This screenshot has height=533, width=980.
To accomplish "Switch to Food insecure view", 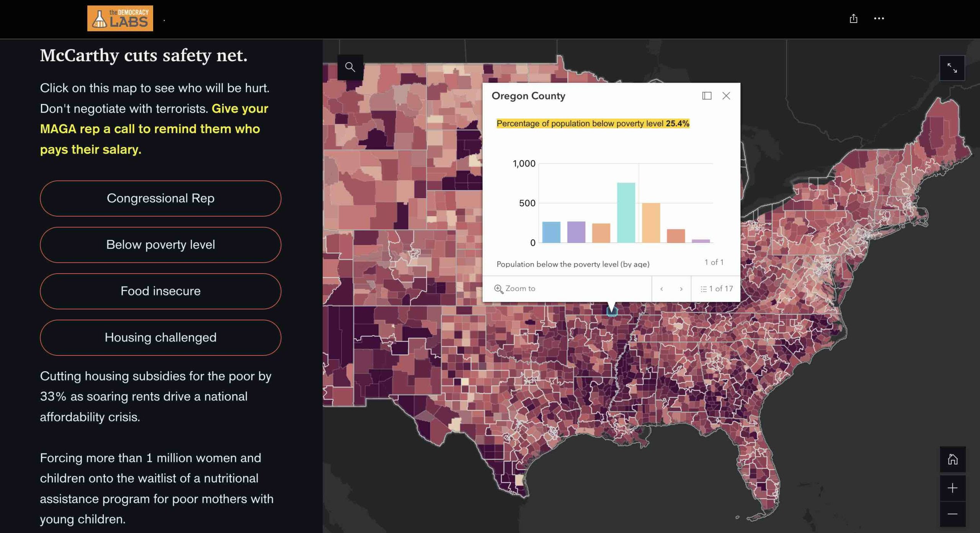I will pyautogui.click(x=160, y=291).
